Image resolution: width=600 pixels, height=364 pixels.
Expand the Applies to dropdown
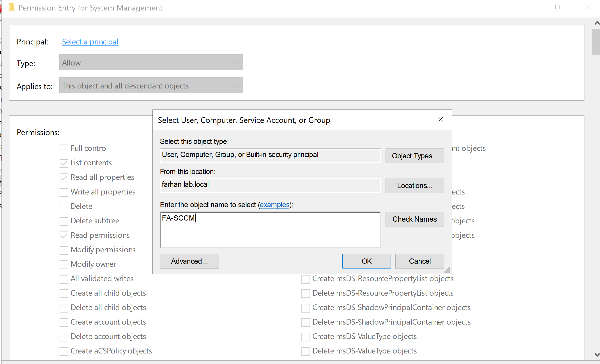point(151,85)
